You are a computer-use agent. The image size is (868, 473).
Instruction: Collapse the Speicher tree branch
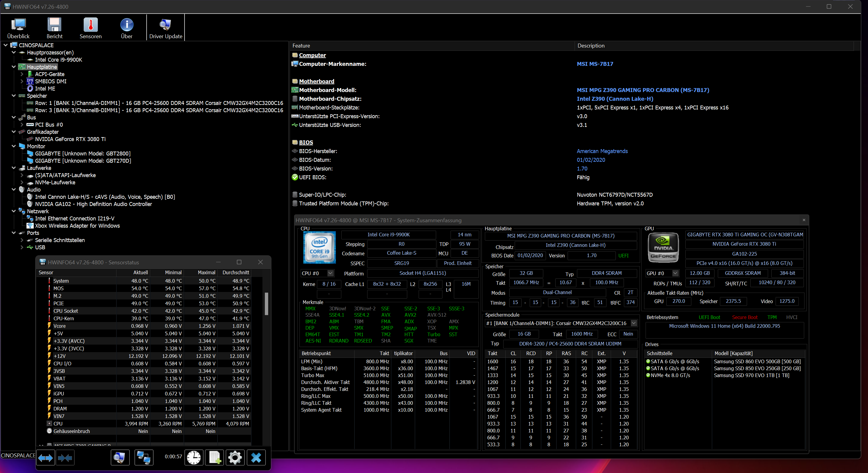14,96
